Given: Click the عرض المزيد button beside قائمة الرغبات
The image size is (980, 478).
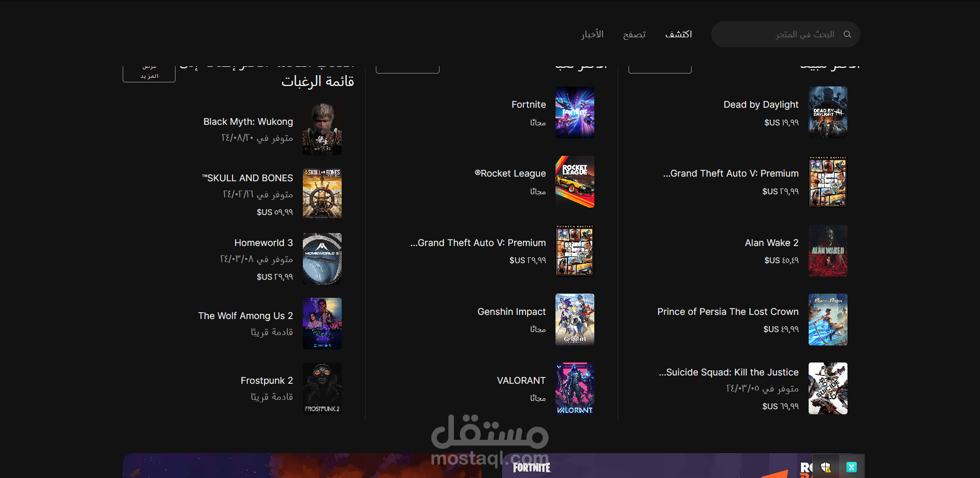Looking at the screenshot, I should coord(149,73).
